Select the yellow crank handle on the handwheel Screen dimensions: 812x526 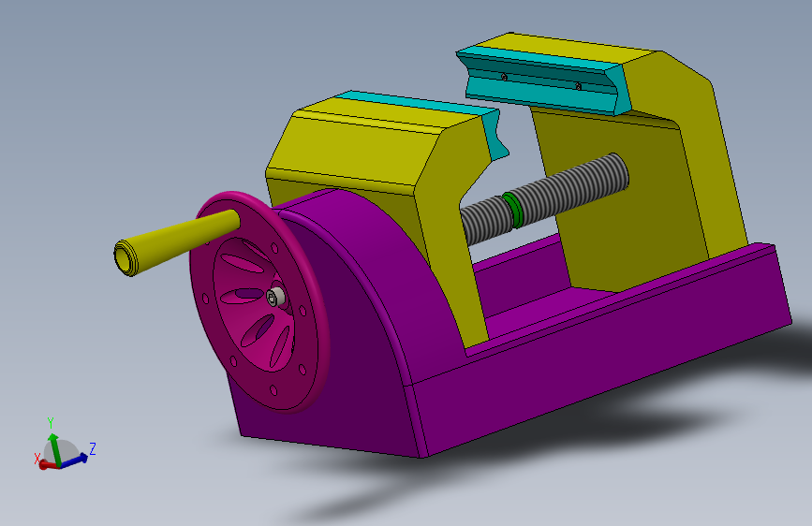[176, 241]
